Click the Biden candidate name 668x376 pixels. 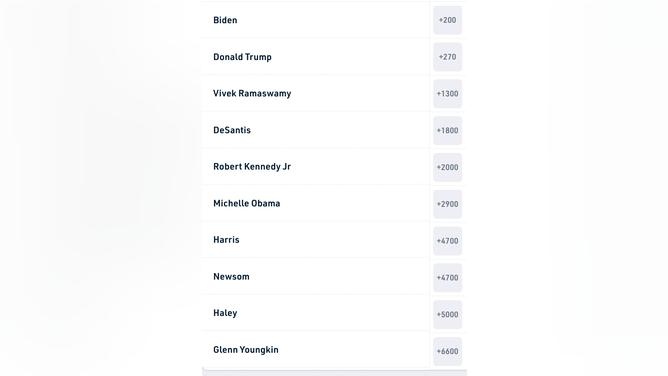(x=225, y=20)
